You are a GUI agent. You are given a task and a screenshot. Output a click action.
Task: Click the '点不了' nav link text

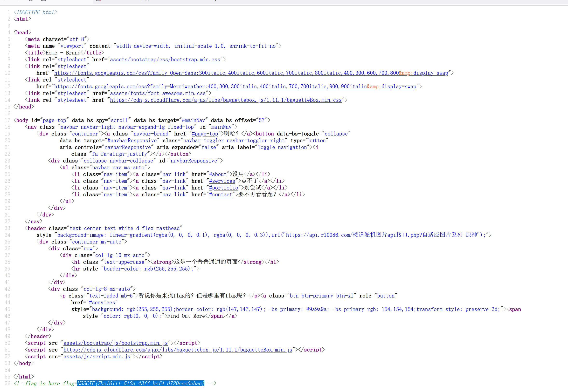coord(250,181)
